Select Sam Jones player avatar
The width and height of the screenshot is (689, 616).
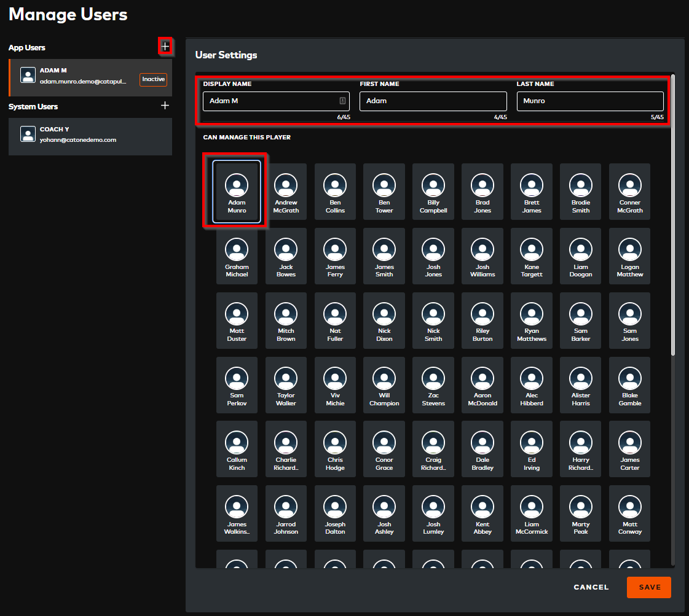[x=629, y=314]
